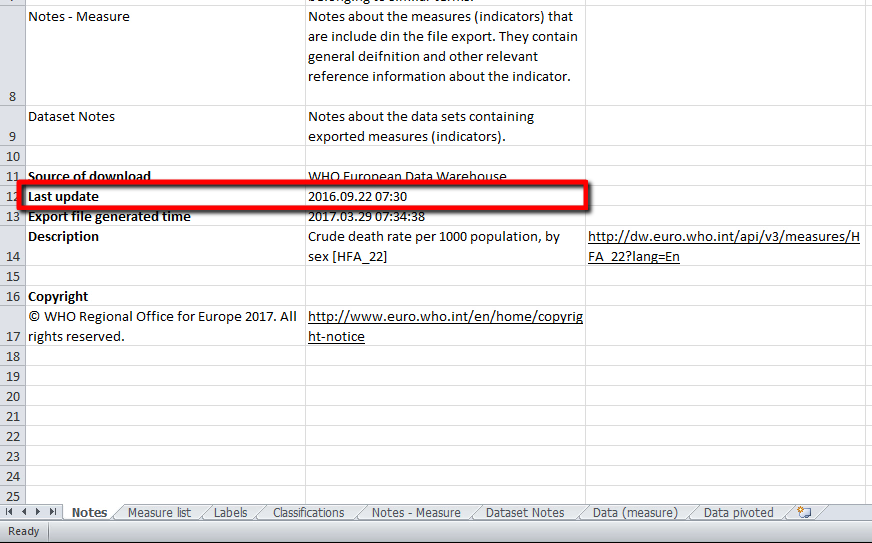Open the Measure list sheet tab
The height and width of the screenshot is (543, 872).
point(159,512)
